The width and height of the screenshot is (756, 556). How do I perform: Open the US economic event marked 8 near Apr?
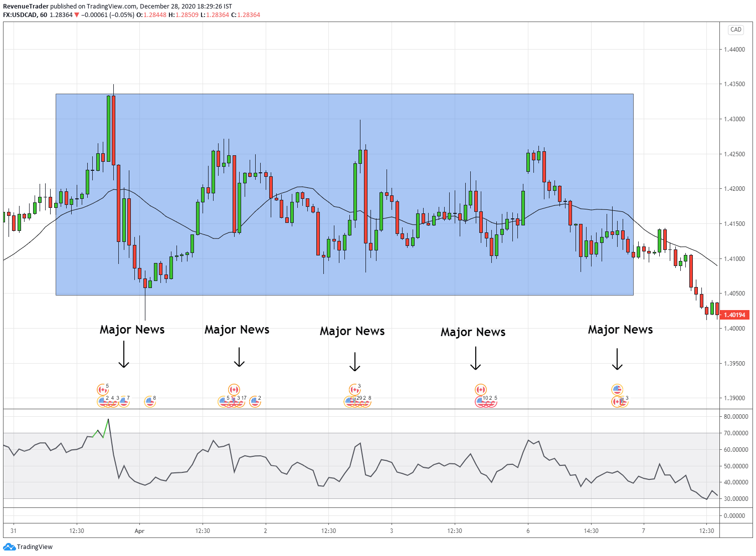pyautogui.click(x=150, y=402)
